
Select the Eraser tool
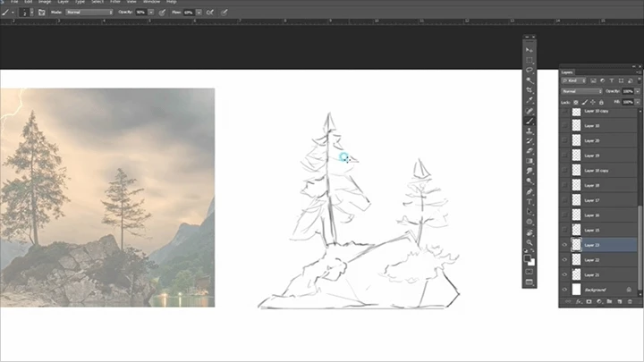(x=530, y=151)
